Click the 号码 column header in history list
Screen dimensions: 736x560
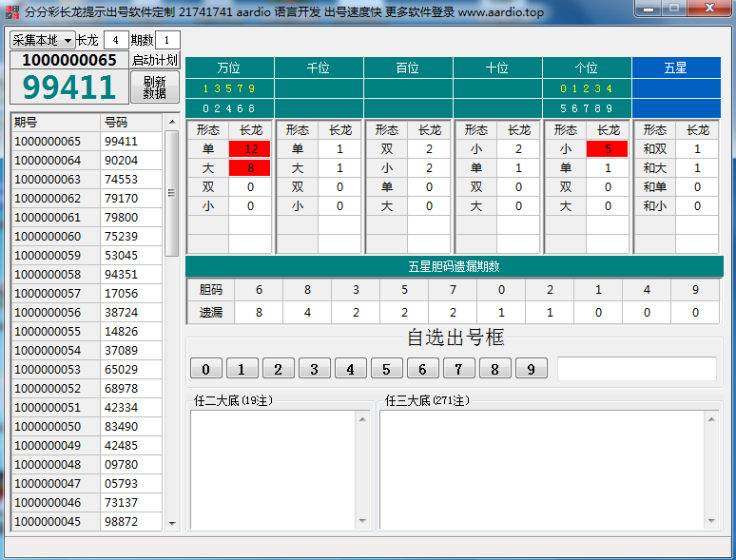pyautogui.click(x=131, y=123)
